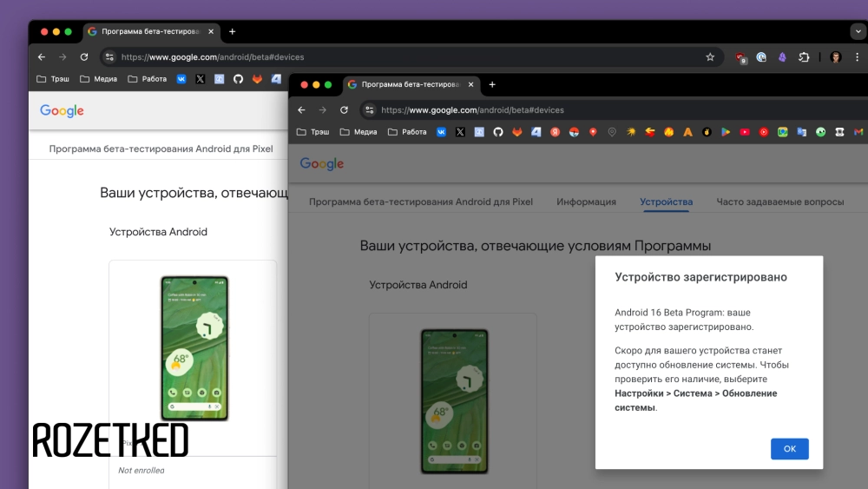This screenshot has width=868, height=489.
Task: Reload the page in back window
Action: pyautogui.click(x=83, y=57)
